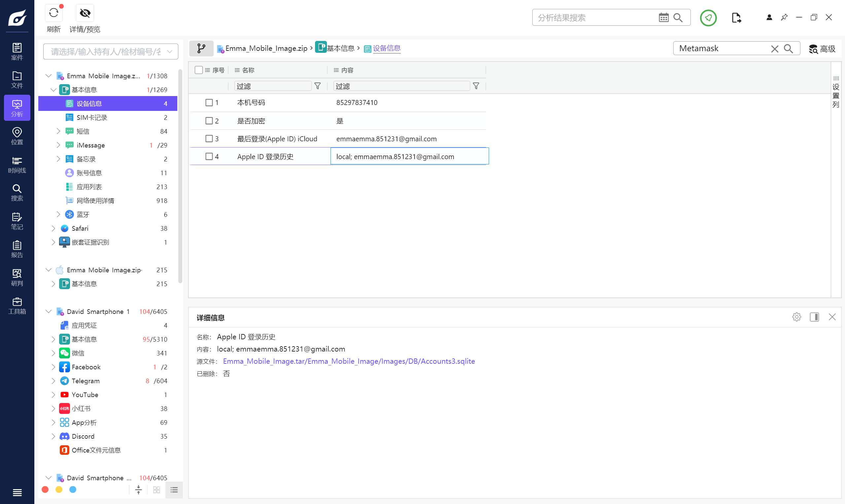
Task: Click the red color tag dot
Action: click(x=45, y=489)
